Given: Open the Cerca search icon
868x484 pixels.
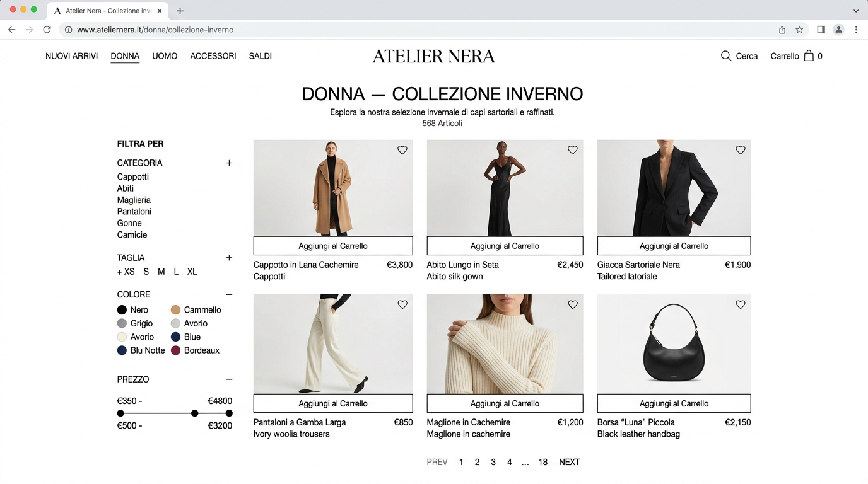Looking at the screenshot, I should (x=726, y=56).
